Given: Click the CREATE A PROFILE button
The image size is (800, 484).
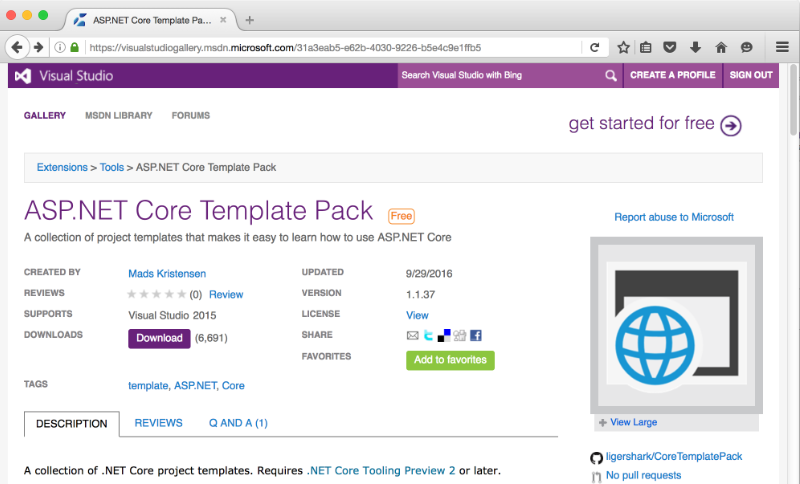Looking at the screenshot, I should (x=672, y=75).
